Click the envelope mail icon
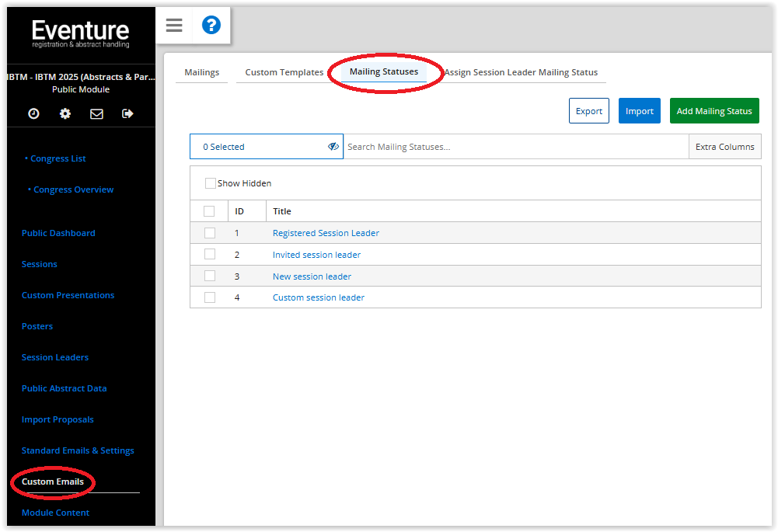 96,113
